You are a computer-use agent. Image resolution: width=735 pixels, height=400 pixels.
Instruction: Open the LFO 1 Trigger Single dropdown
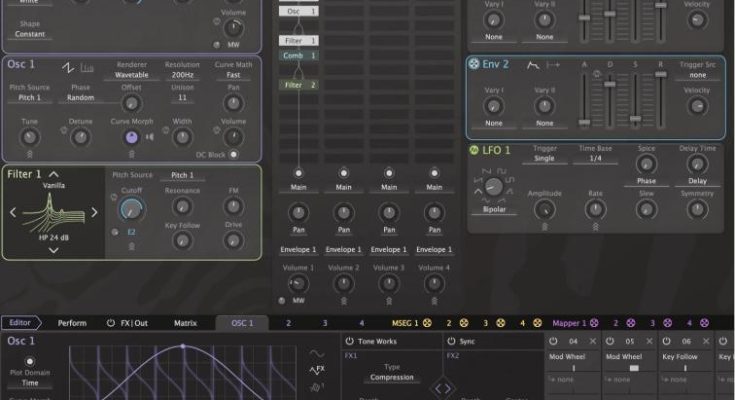tap(543, 159)
